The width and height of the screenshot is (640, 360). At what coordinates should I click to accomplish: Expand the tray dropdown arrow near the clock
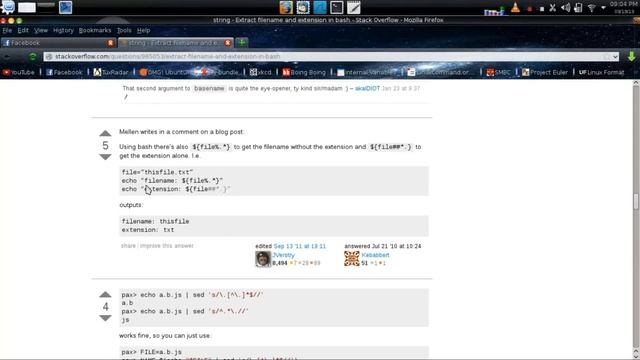pos(603,8)
